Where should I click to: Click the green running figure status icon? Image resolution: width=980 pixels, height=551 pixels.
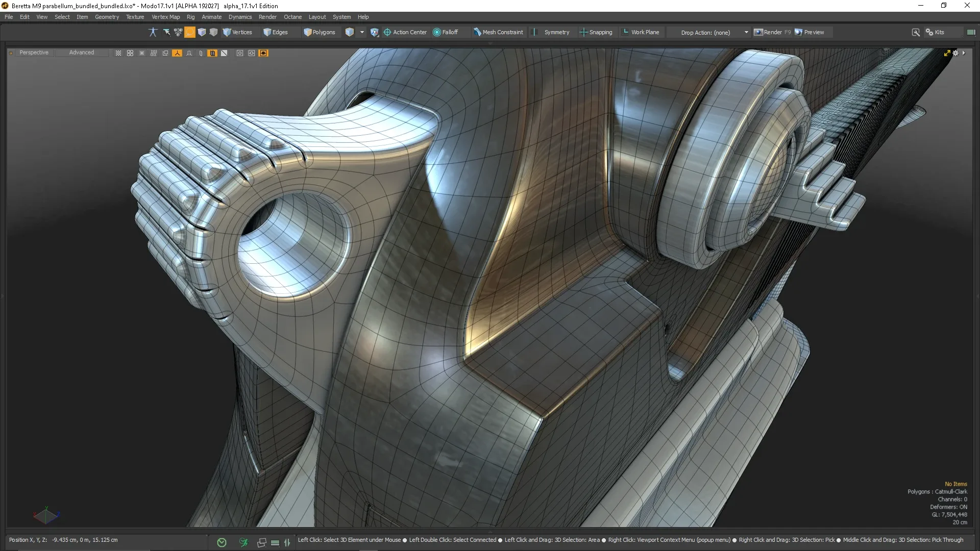coord(243,542)
